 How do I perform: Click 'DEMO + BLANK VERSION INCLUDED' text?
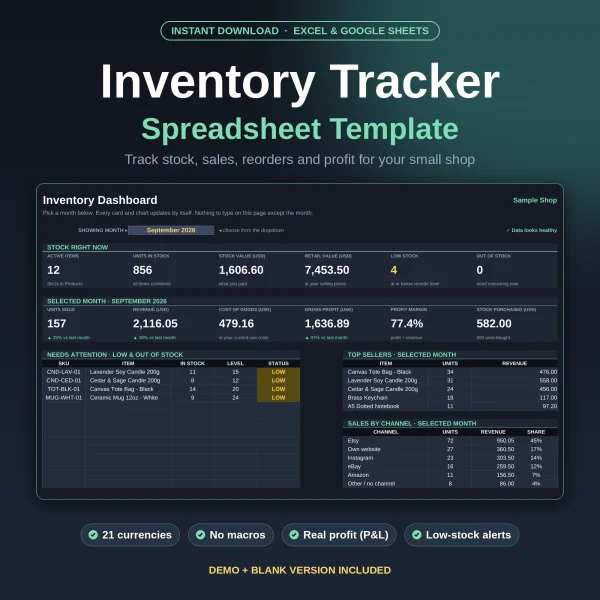[300, 570]
